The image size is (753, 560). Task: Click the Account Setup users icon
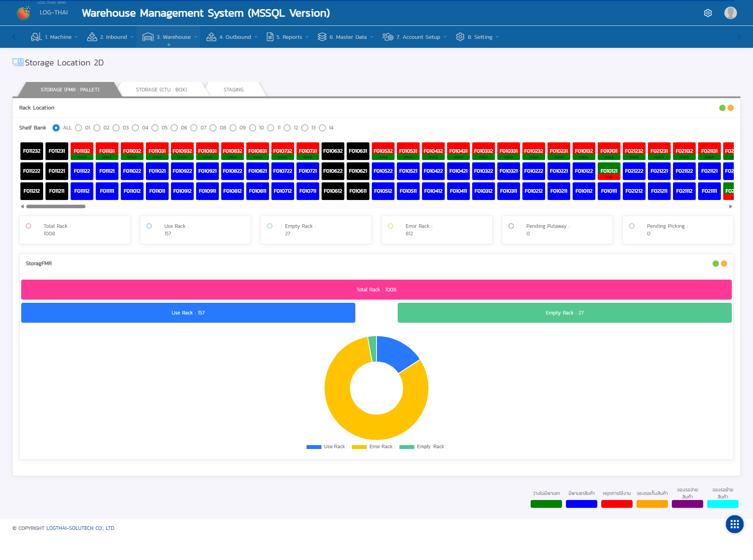(387, 37)
